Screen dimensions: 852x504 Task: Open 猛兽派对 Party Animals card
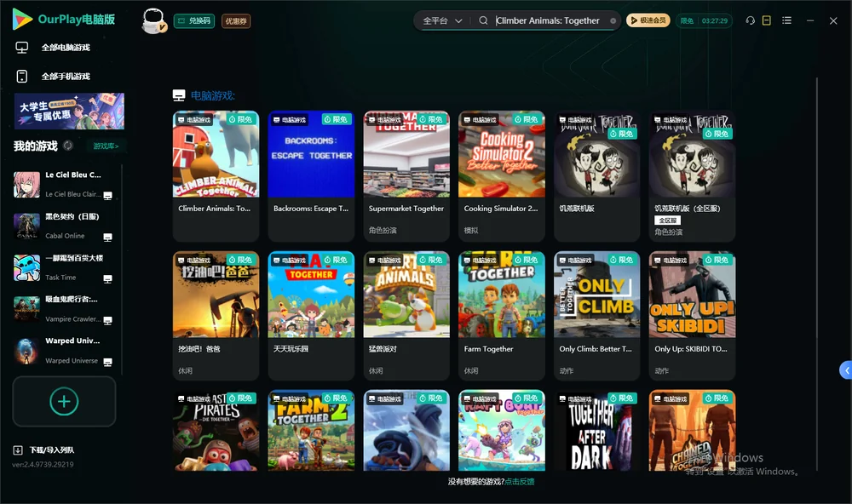point(406,316)
